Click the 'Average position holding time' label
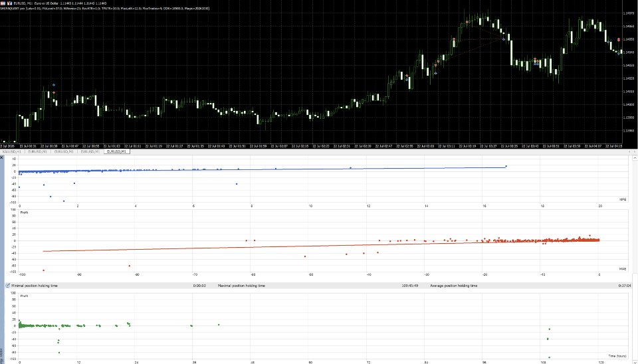This screenshot has height=364, width=638. tap(454, 286)
